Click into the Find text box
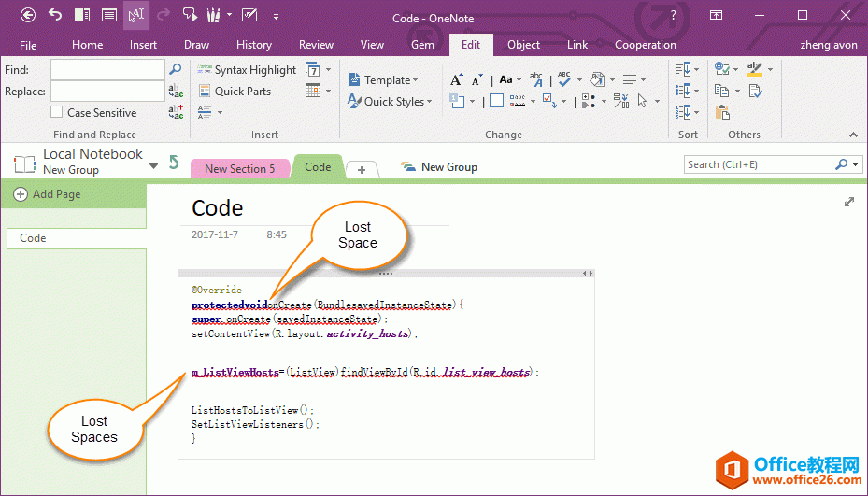Viewport: 868px width, 496px height. (x=107, y=70)
